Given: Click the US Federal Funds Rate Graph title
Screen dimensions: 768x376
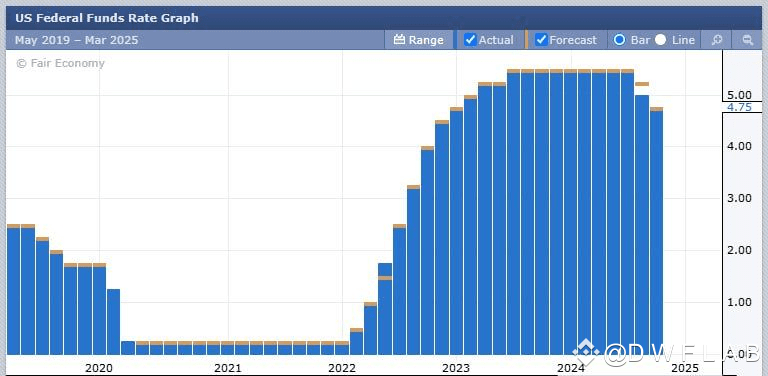Looking at the screenshot, I should (107, 18).
